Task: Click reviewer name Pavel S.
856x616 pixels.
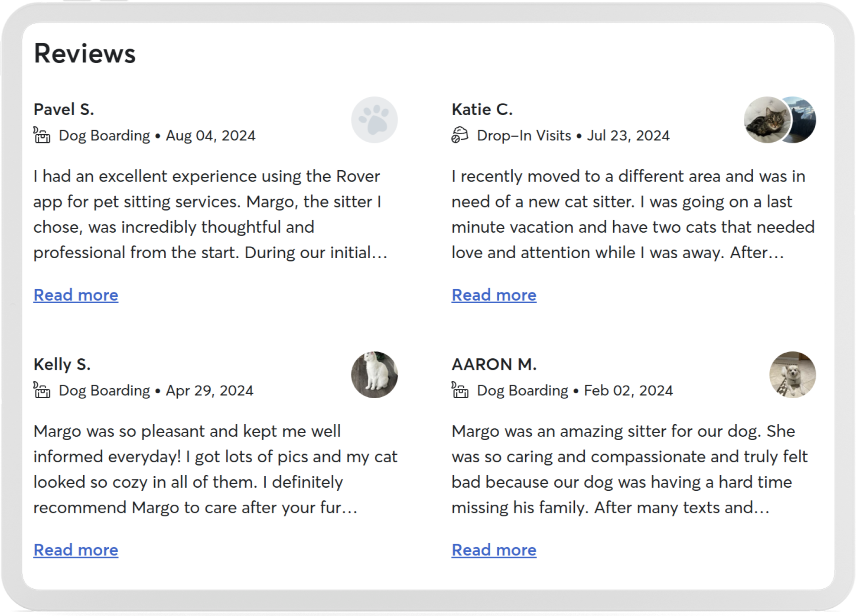Action: pos(64,110)
